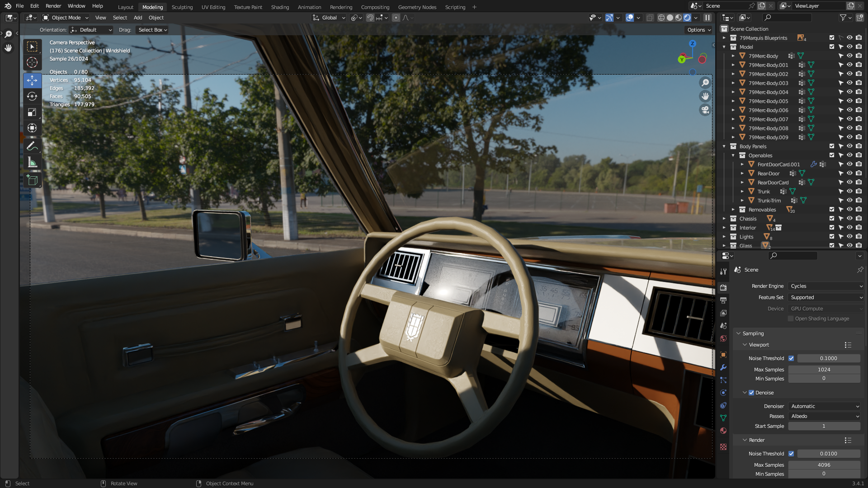Select the 3D Cursor tool
The image size is (868, 488).
pyautogui.click(x=32, y=62)
